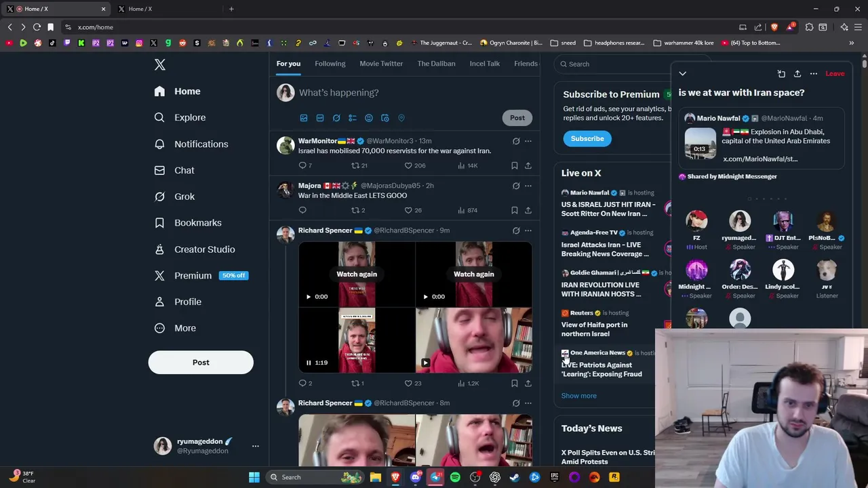Open Steam from the taskbar

515,477
